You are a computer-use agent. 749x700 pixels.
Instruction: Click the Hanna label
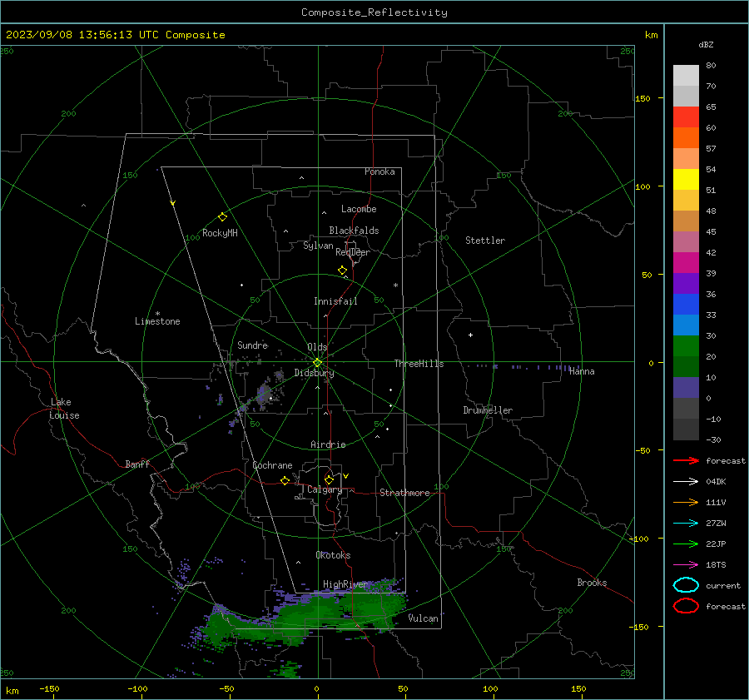point(582,371)
